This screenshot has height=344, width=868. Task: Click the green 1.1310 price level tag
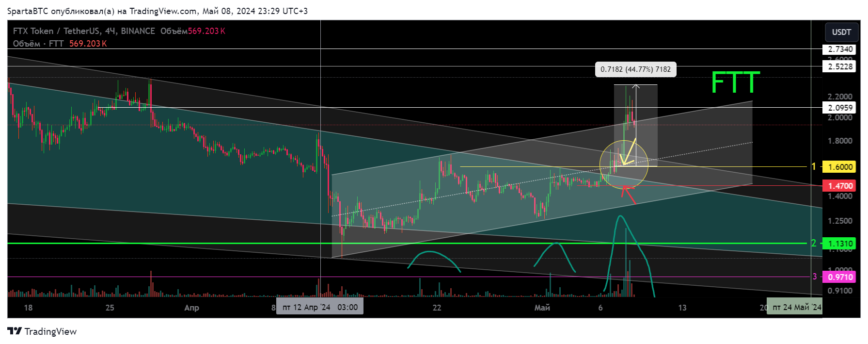[x=839, y=244]
